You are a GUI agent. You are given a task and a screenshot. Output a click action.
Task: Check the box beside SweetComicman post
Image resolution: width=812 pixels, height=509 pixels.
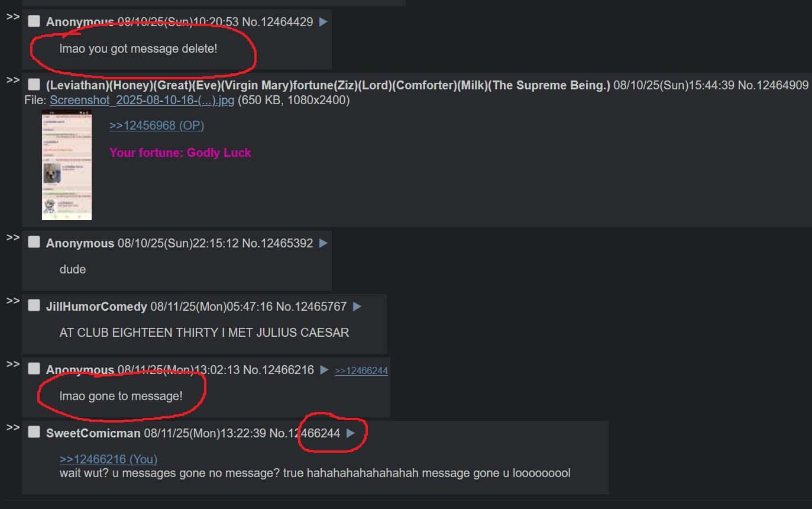[x=34, y=433]
